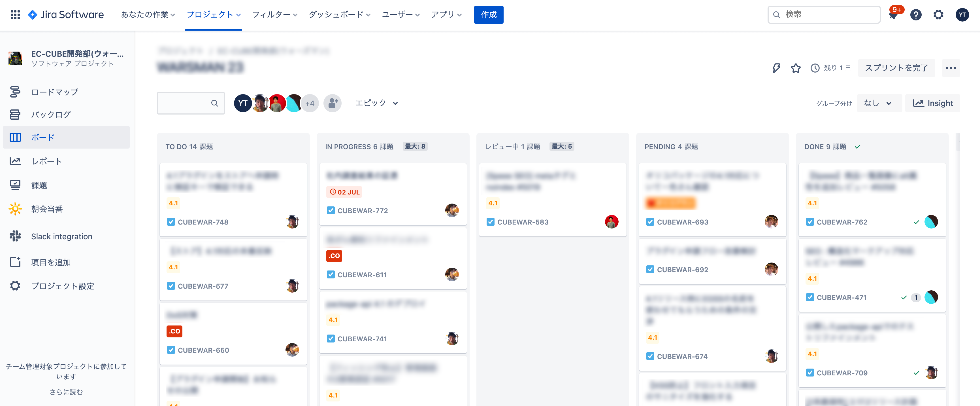Click the Jira Software logo
Image resolution: width=980 pixels, height=406 pixels.
coord(65,15)
